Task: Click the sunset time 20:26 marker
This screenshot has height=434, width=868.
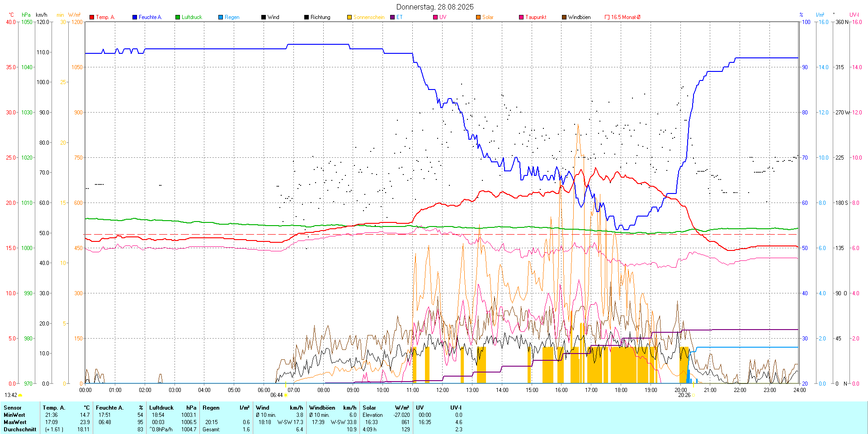Action: click(x=684, y=395)
